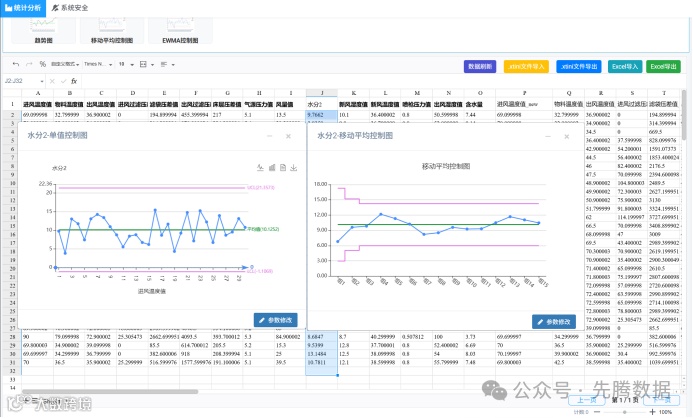Open chart data view document icon

(283, 167)
